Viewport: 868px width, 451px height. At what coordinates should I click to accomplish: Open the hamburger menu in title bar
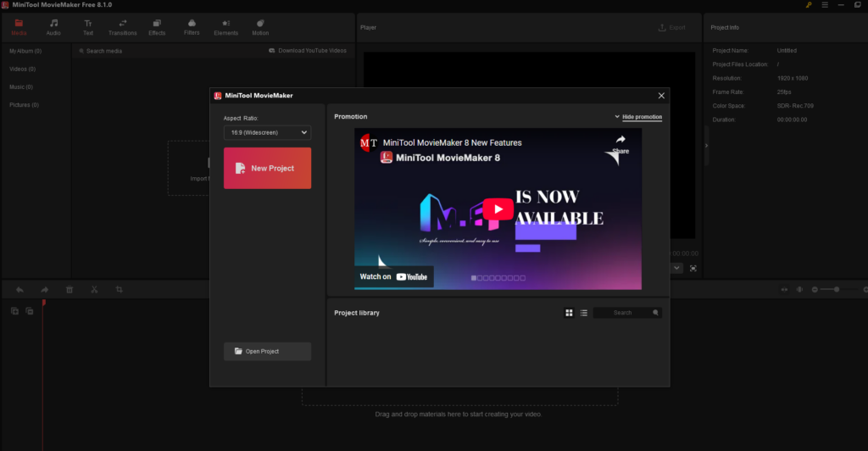pyautogui.click(x=825, y=5)
